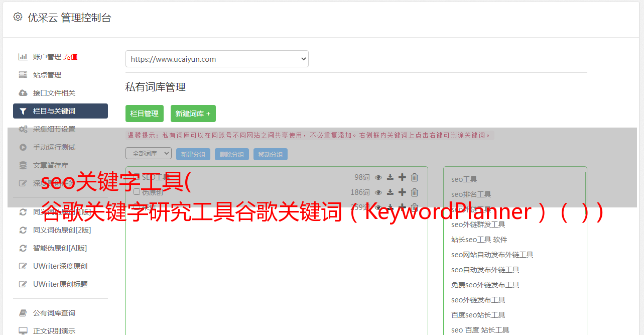Download the 伪原创 library

pyautogui.click(x=390, y=192)
